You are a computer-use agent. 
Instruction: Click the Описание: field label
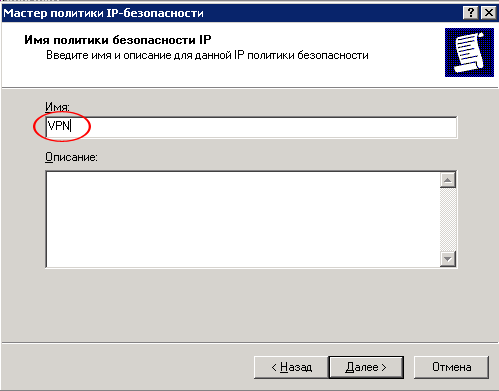click(x=71, y=157)
